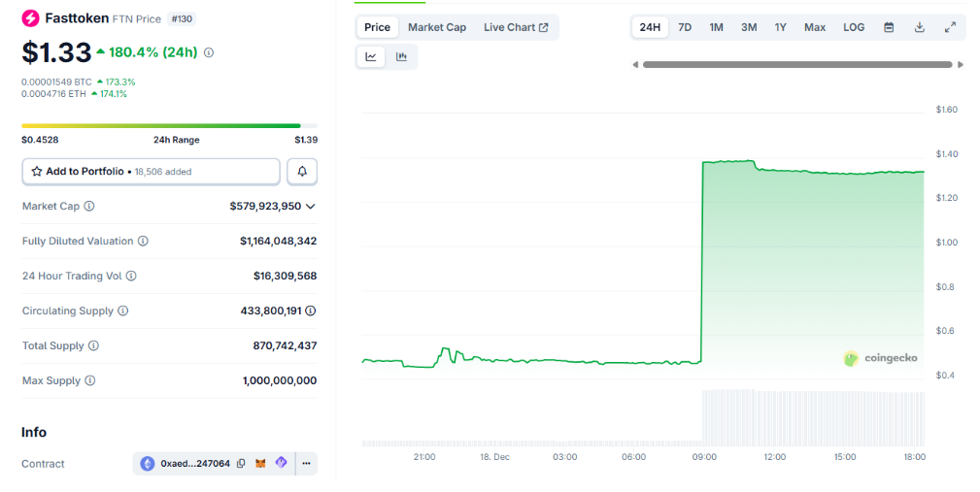Open the calendar date range picker

(x=888, y=27)
